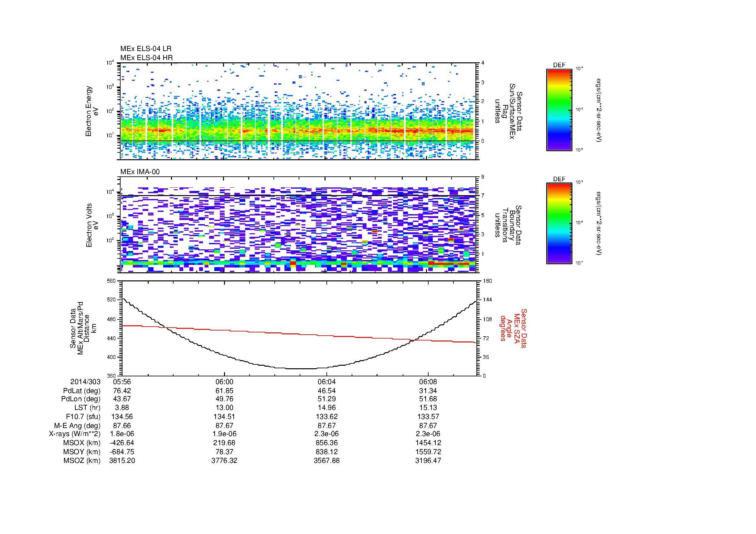Click the 520 altitude axis tick

pyautogui.click(x=112, y=300)
